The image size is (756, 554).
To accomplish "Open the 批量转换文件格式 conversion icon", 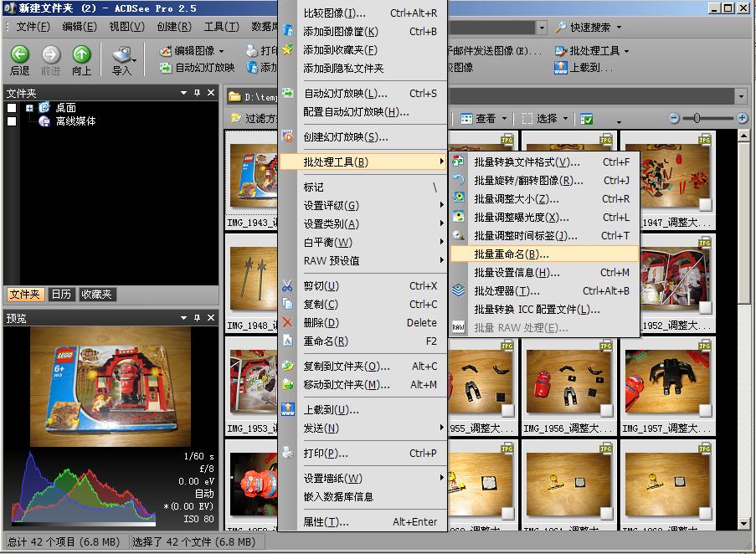I will coord(458,161).
